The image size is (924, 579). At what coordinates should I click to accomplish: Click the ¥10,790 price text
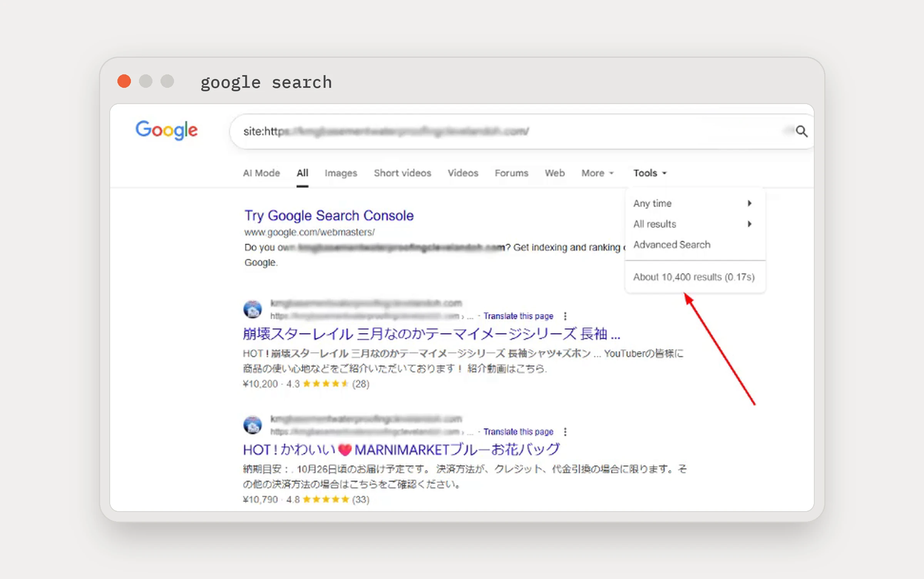pyautogui.click(x=260, y=499)
